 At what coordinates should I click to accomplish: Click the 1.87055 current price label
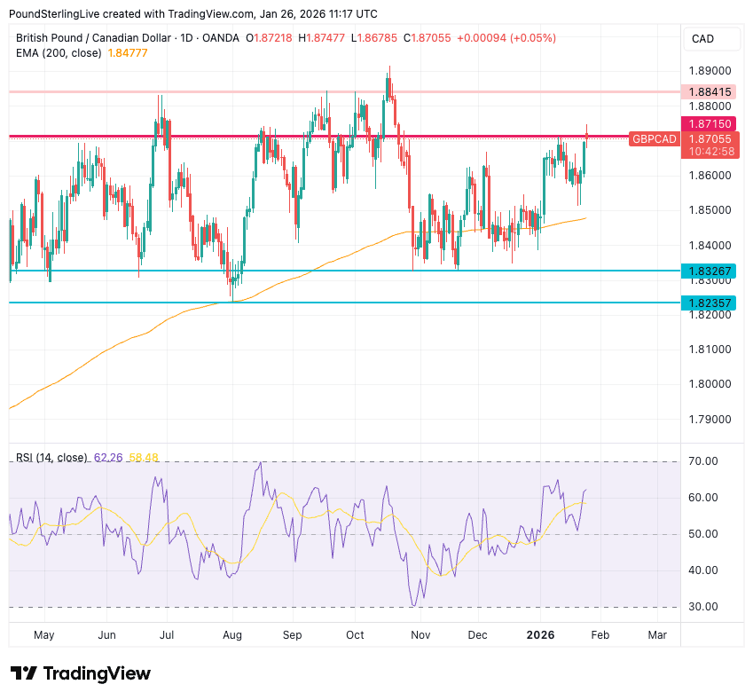[x=710, y=139]
